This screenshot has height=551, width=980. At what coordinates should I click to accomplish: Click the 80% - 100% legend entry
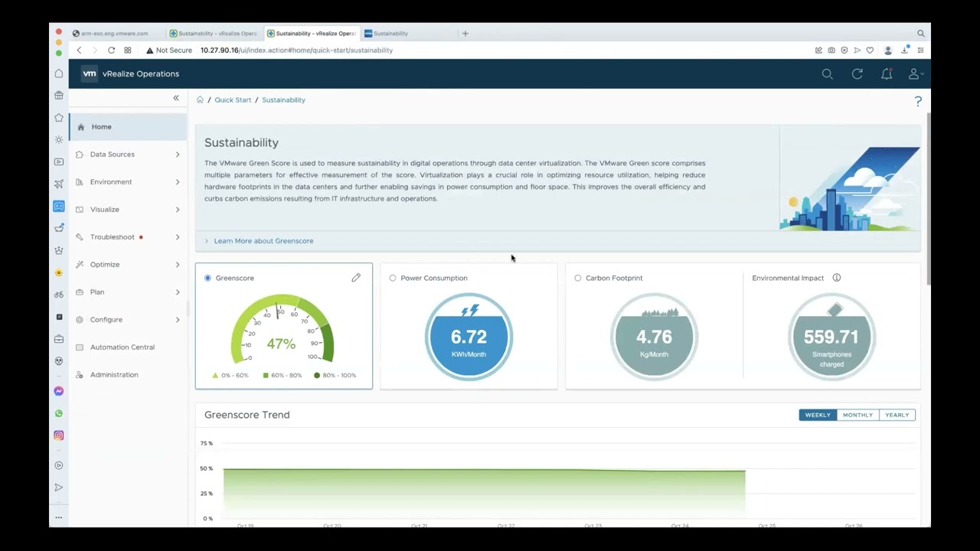335,376
